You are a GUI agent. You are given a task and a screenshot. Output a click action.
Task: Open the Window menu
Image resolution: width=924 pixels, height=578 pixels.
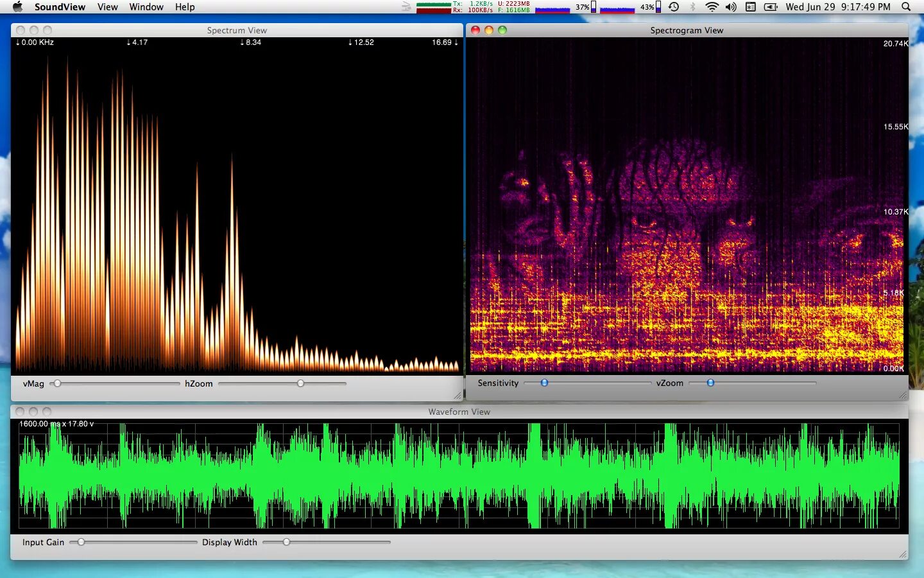tap(146, 6)
